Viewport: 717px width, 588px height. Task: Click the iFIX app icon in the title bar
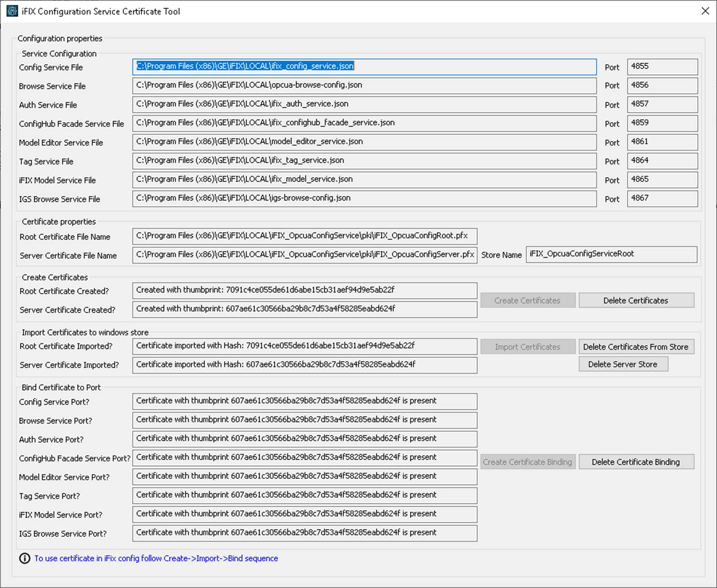[x=12, y=11]
